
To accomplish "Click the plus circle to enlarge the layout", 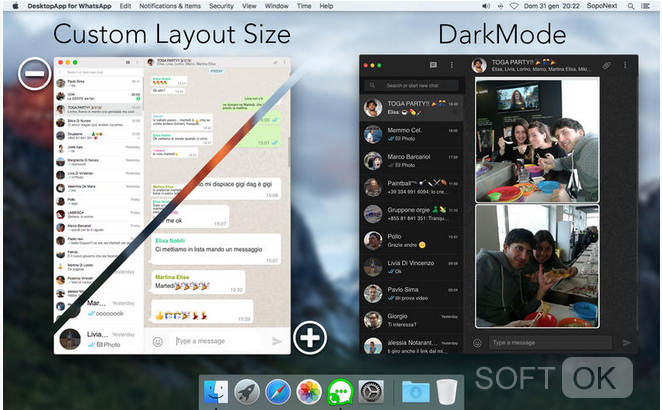I will click(310, 338).
